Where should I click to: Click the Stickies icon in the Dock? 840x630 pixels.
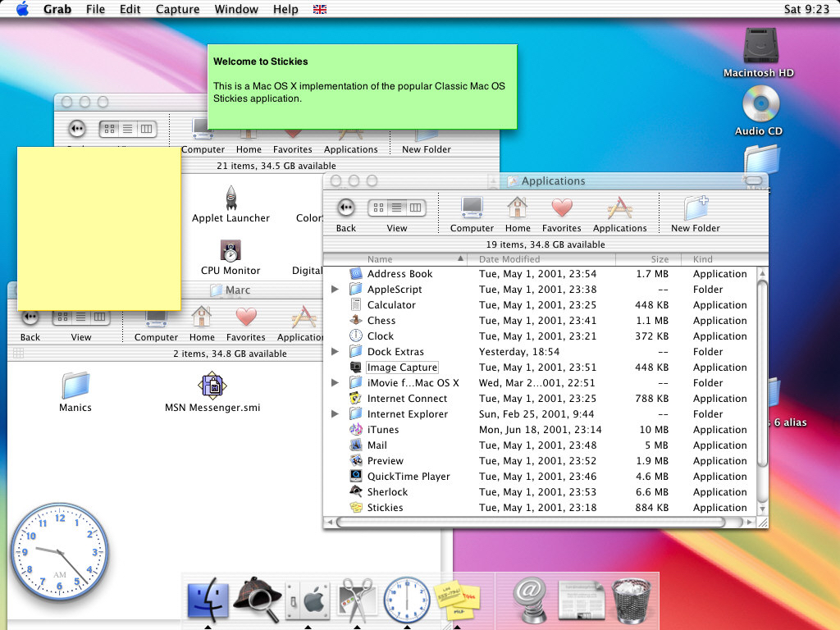pos(459,601)
